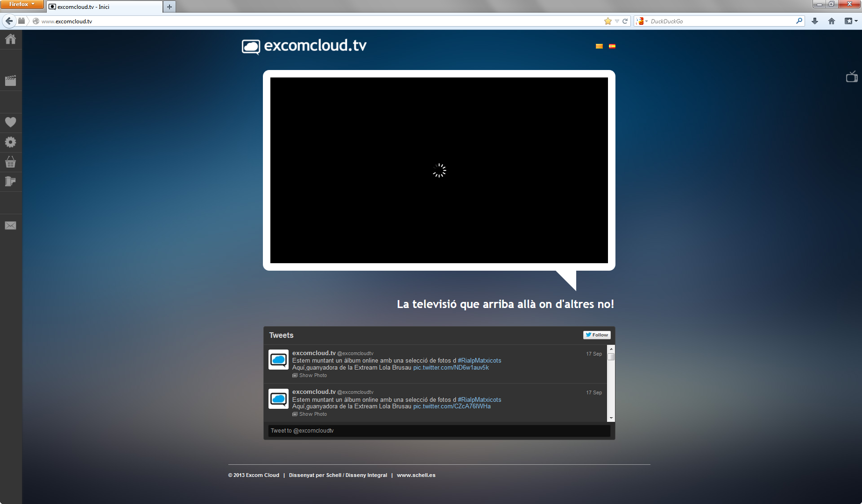Open pic.twitter.com/CZcA76lWHa link
862x504 pixels.
[x=452, y=406]
